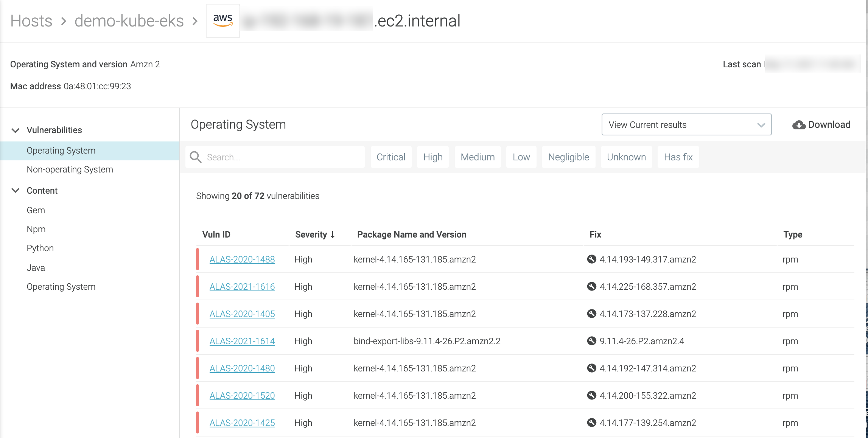Click the Download button label
The image size is (868, 438).
point(829,124)
